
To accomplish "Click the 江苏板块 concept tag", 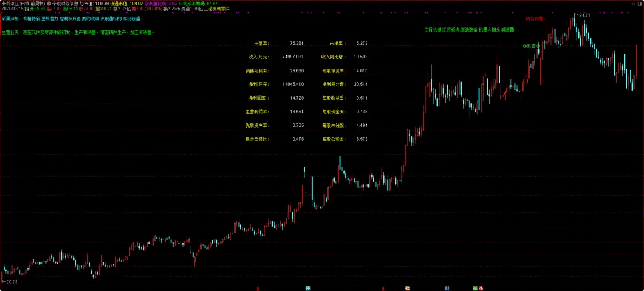I will click(451, 30).
